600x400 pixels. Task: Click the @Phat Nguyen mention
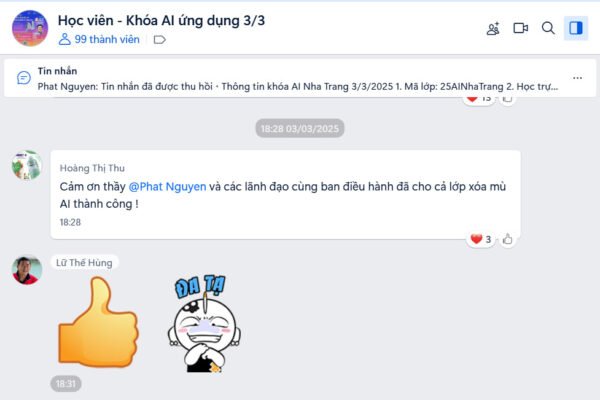(x=167, y=187)
